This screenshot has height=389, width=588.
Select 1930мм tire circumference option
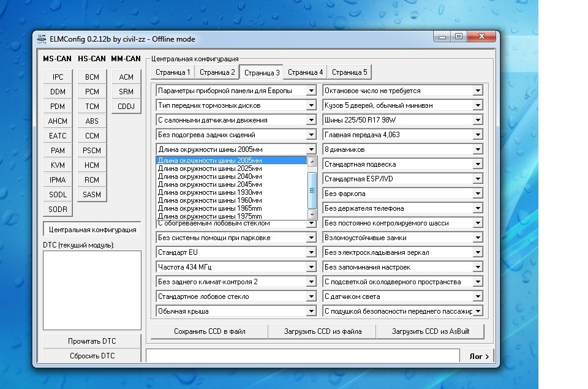coord(209,192)
